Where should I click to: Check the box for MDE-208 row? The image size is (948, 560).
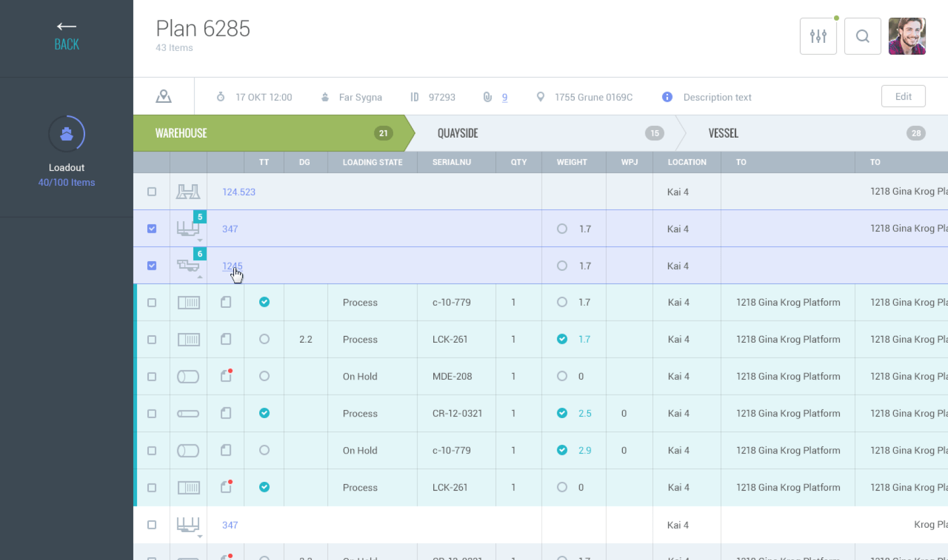[152, 377]
